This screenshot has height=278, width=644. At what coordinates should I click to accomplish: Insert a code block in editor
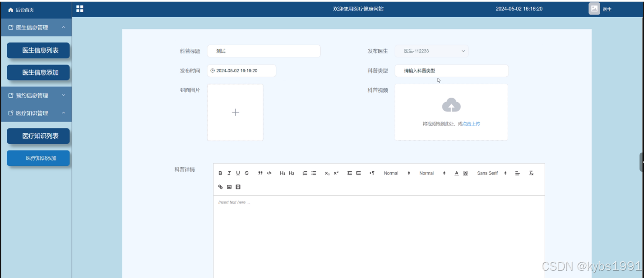[269, 173]
